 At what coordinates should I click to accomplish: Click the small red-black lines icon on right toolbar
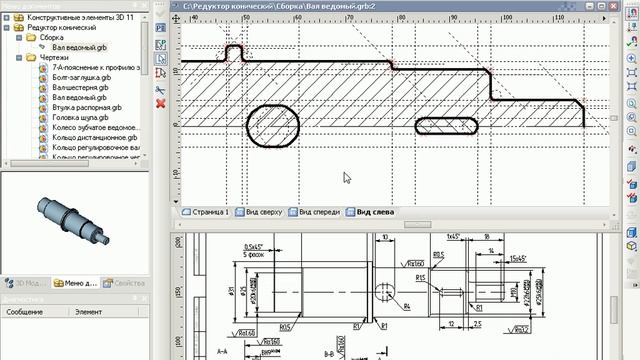point(632,149)
